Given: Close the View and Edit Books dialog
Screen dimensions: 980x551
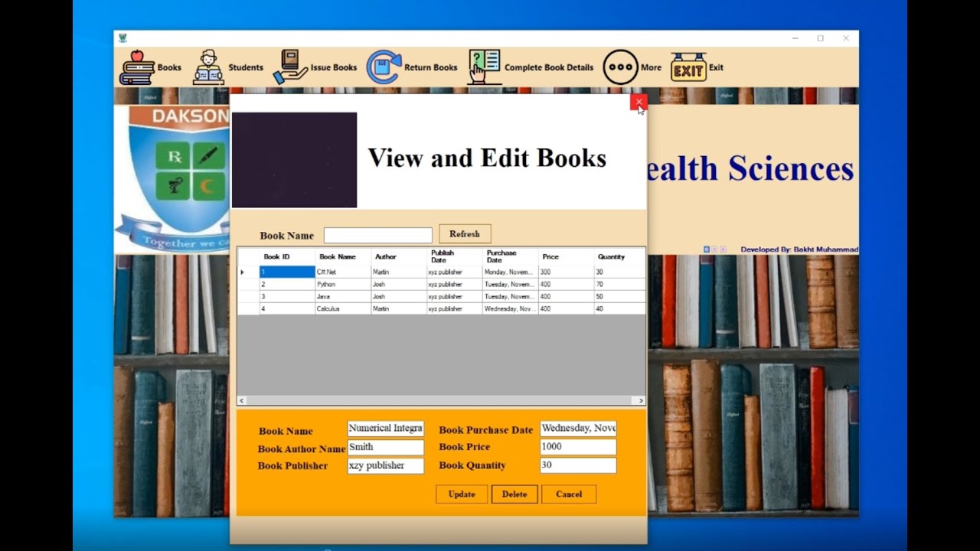Looking at the screenshot, I should (639, 102).
